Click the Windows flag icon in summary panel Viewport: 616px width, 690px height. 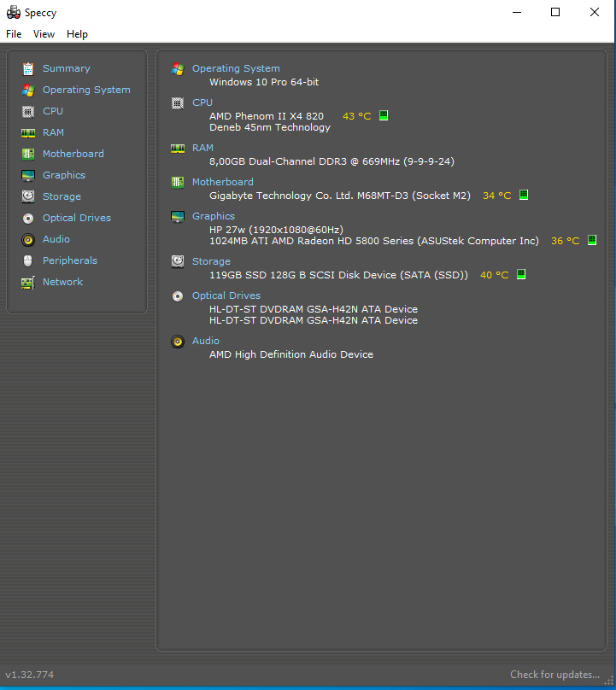(x=178, y=68)
